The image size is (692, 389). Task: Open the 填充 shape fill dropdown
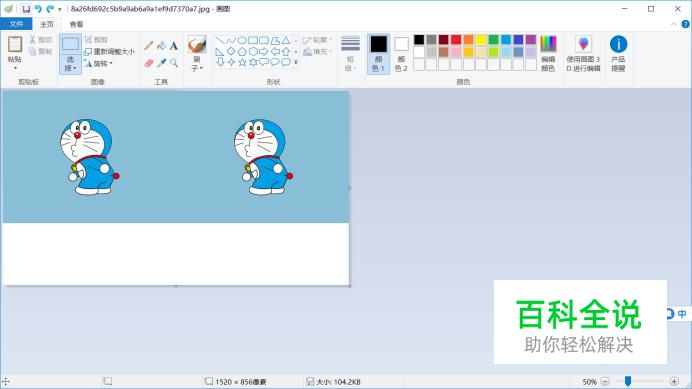pyautogui.click(x=317, y=52)
